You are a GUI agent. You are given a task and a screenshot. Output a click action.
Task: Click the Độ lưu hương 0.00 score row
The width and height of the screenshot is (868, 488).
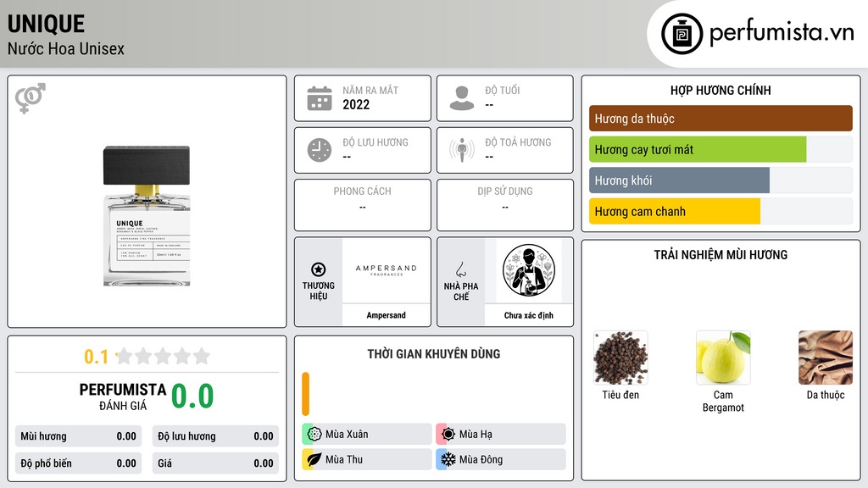215,436
